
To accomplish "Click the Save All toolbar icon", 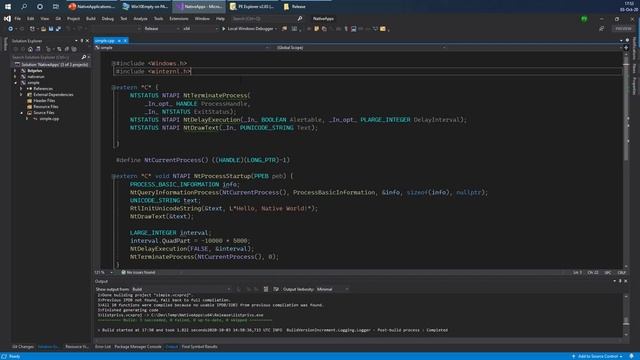I will pos(58,29).
